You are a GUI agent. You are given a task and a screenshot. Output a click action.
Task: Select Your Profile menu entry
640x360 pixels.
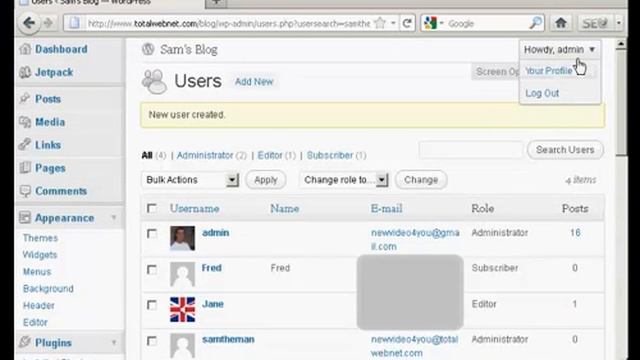click(549, 71)
